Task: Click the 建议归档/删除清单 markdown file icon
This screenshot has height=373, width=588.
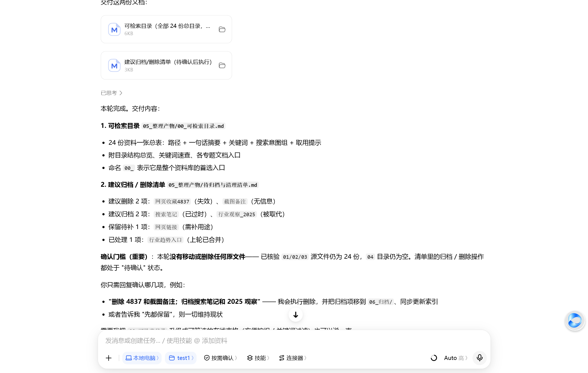Action: (114, 65)
